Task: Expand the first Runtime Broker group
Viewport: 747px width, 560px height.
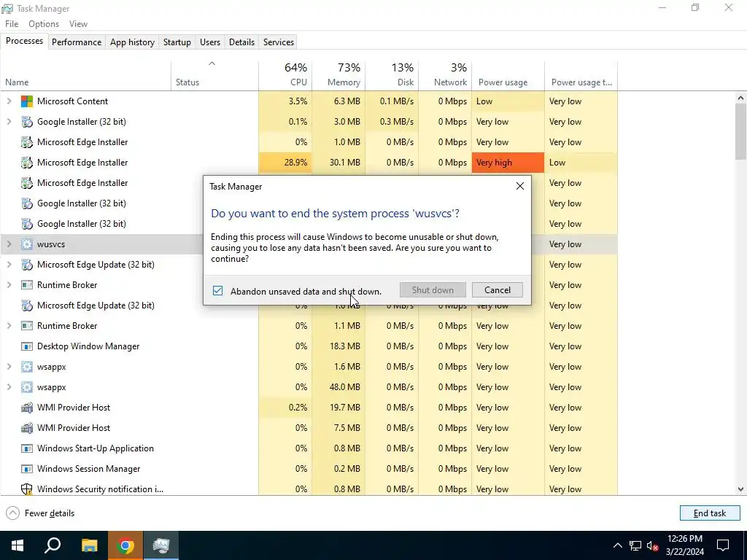Action: [9, 285]
